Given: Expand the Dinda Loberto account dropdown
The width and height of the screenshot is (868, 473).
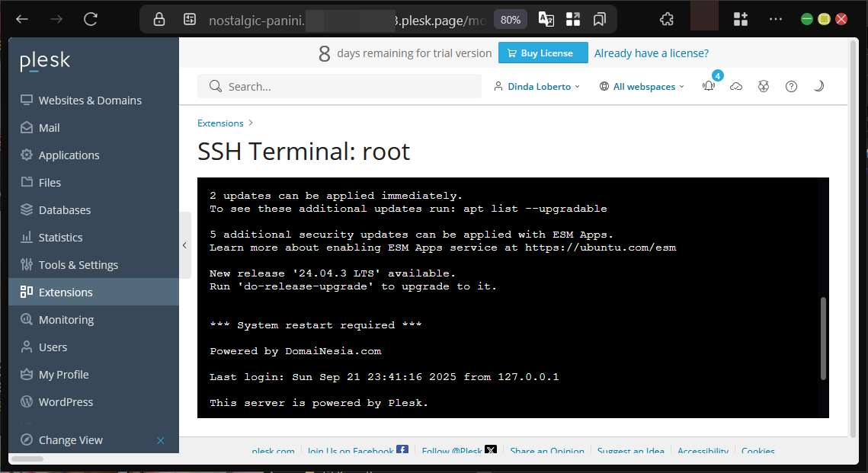Looking at the screenshot, I should point(536,87).
